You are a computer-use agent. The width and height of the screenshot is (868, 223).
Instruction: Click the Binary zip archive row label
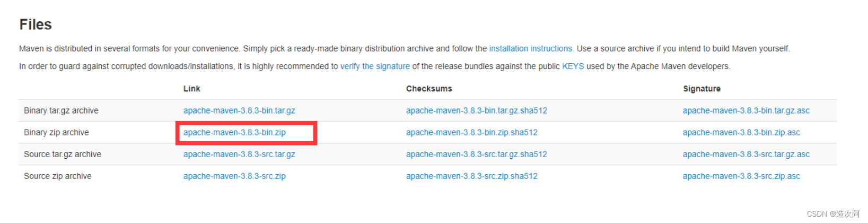click(56, 132)
